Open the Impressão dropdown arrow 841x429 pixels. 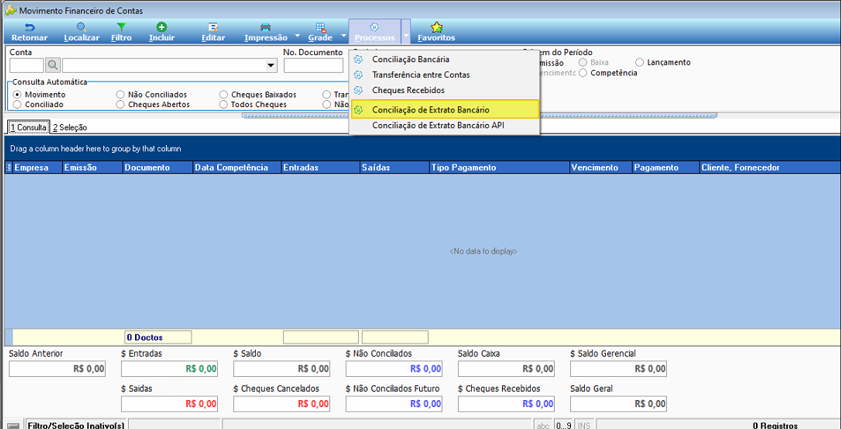[x=297, y=37]
